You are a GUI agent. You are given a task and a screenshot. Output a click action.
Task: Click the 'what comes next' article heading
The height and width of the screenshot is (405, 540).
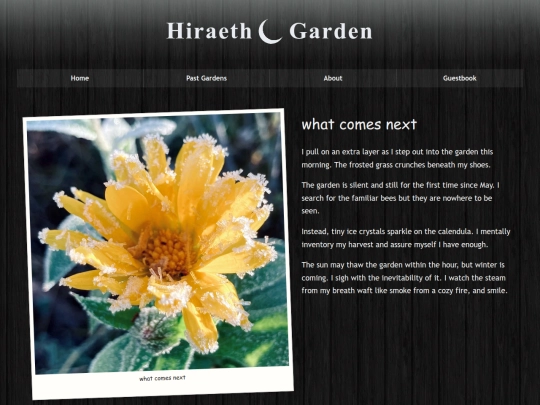point(359,125)
